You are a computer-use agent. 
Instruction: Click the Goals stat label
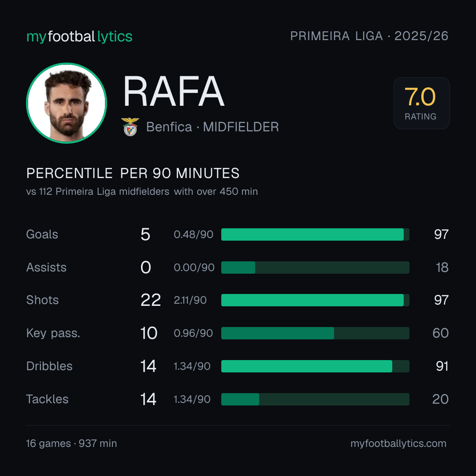pos(42,234)
